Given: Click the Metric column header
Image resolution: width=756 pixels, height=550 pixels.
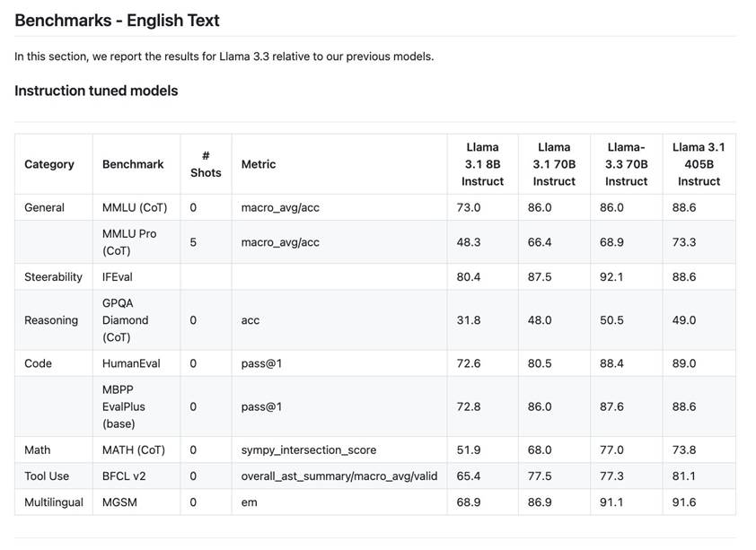Looking at the screenshot, I should click(259, 164).
